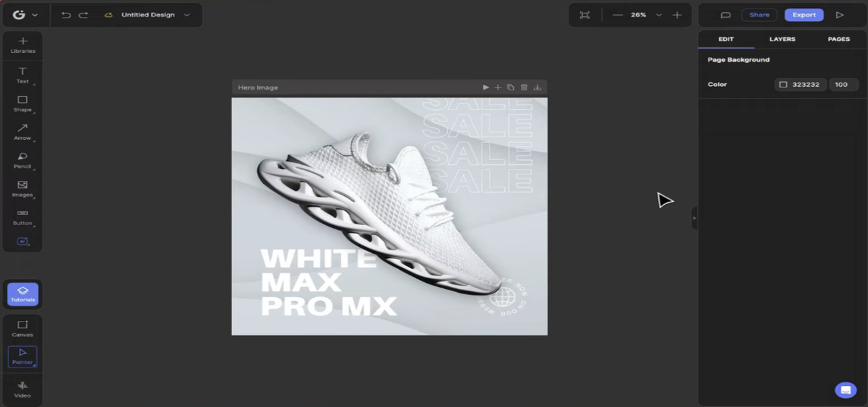Click the Hero Image canvas title
Screen dimensions: 868x407
258,88
